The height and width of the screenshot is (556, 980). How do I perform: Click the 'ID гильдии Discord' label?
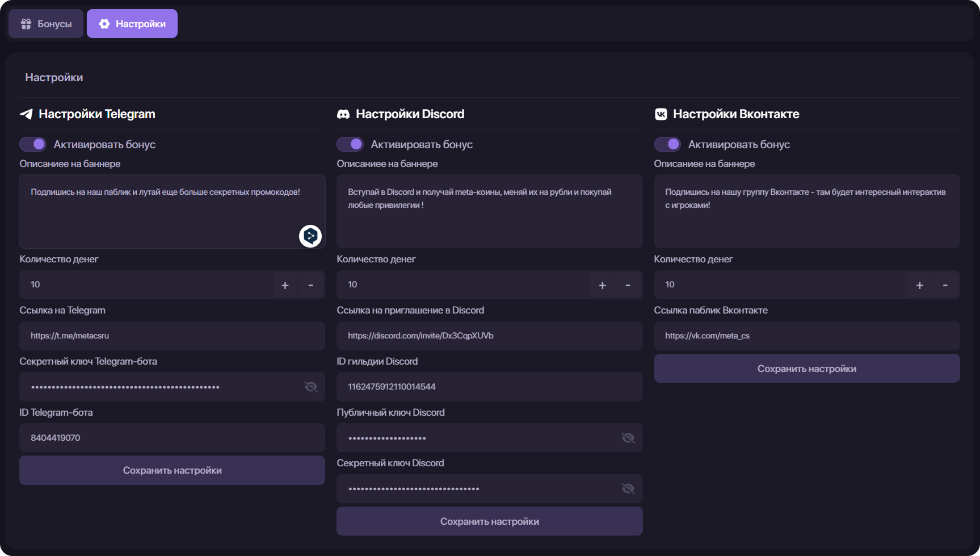(x=377, y=361)
